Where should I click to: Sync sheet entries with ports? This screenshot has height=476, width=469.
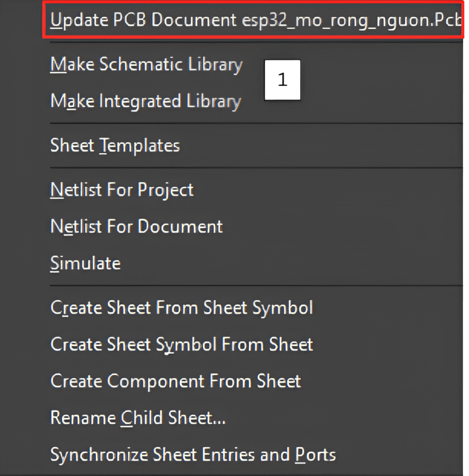pos(192,455)
